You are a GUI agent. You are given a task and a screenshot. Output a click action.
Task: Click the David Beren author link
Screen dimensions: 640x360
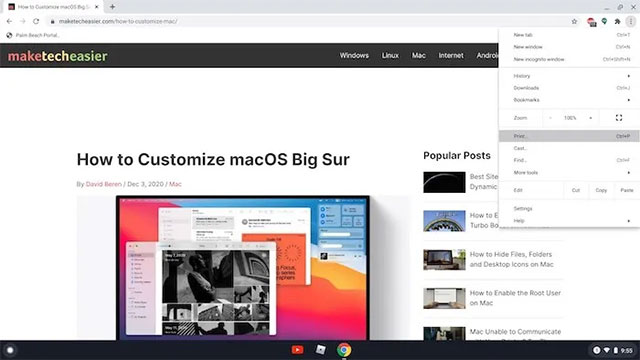[104, 184]
